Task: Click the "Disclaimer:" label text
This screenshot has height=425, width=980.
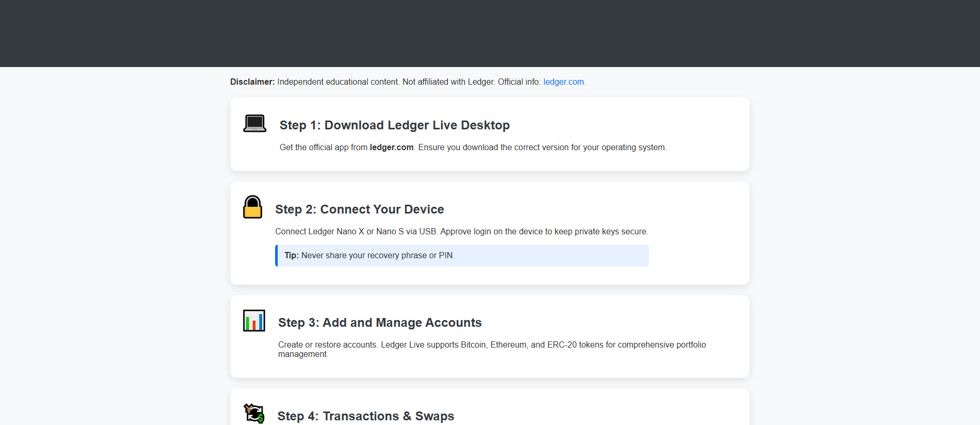Action: 252,82
